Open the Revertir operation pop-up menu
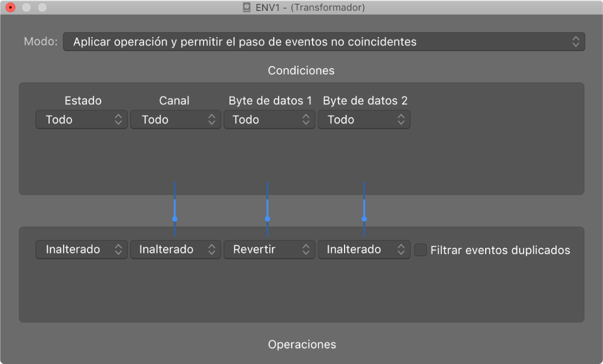Screen dimensions: 603x364 click(x=269, y=249)
